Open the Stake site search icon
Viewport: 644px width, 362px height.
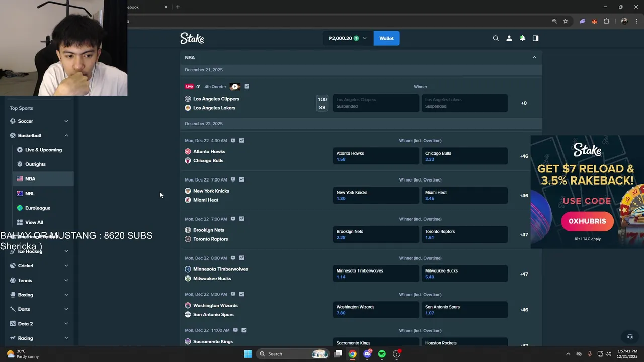pyautogui.click(x=496, y=38)
